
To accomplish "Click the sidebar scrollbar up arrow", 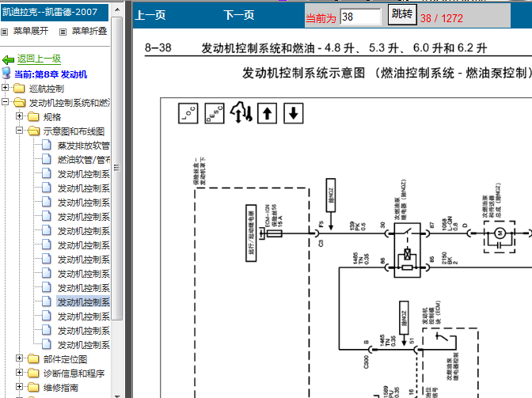I will click(x=117, y=9).
